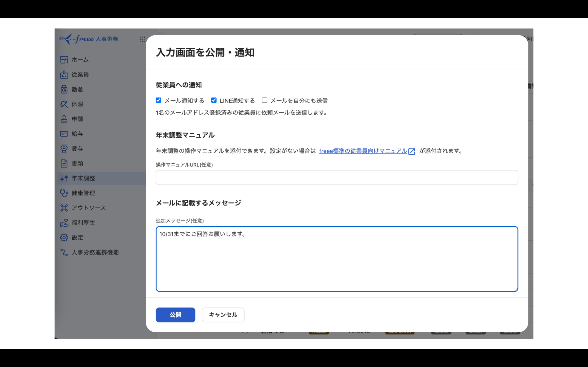Open 給与 in the sidebar menu

(77, 134)
